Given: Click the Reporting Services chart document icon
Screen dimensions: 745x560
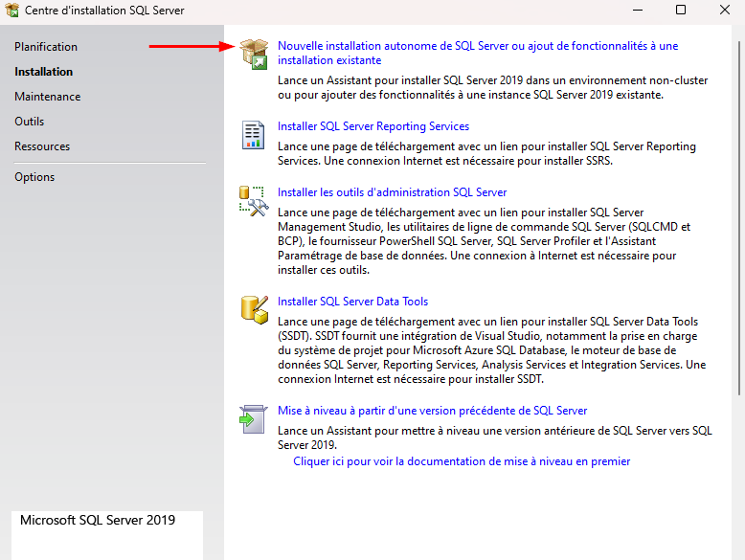Looking at the screenshot, I should coord(254,135).
